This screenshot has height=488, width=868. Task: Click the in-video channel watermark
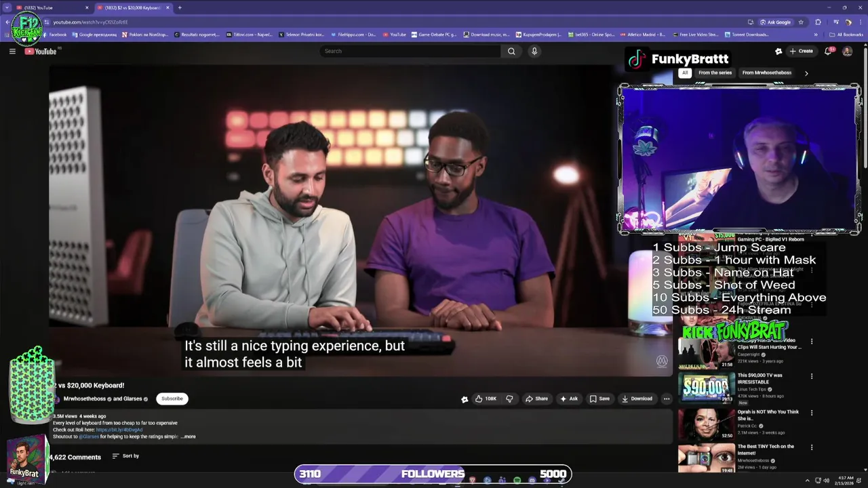(x=662, y=361)
